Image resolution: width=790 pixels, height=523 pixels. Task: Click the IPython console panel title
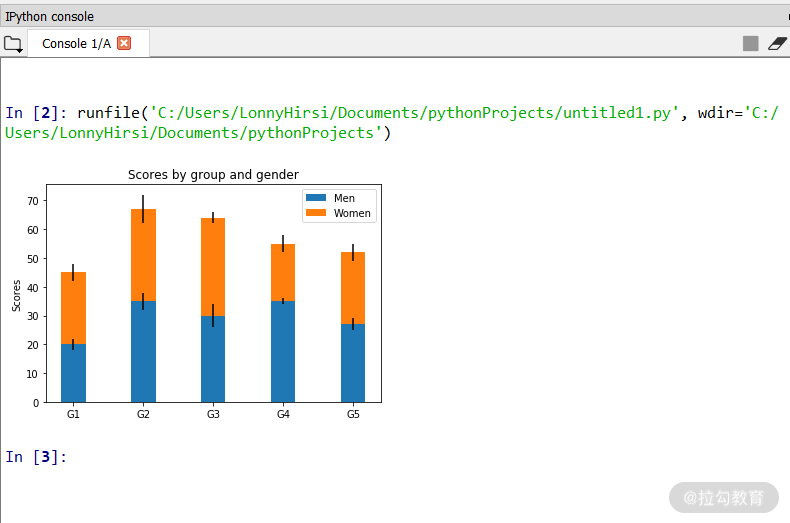pos(49,16)
